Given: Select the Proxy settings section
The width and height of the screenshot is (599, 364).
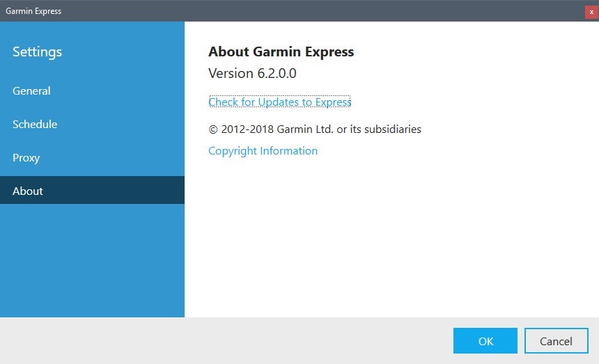Looking at the screenshot, I should point(92,157).
